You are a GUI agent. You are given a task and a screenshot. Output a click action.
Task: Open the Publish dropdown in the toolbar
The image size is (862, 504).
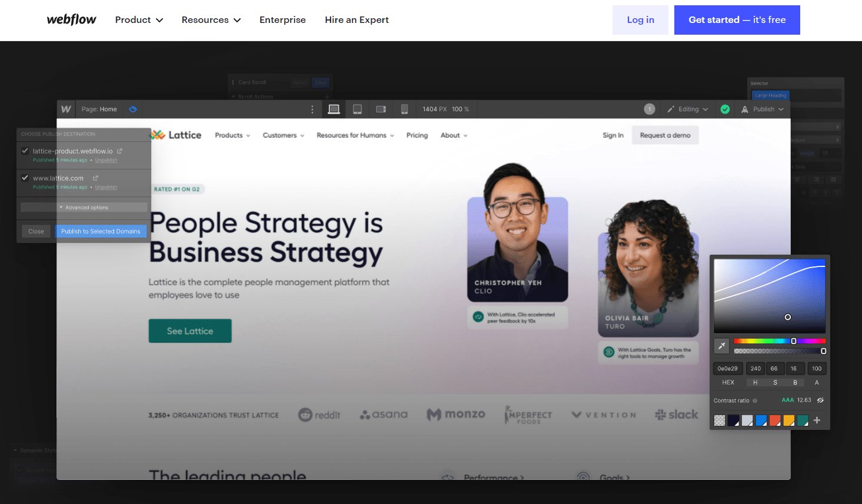click(763, 109)
